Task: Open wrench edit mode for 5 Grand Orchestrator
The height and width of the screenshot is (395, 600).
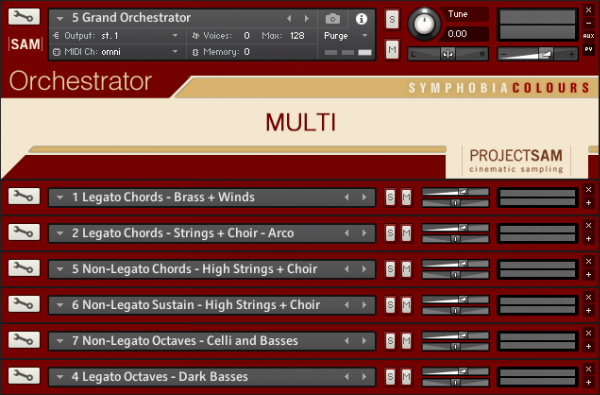Action: tap(24, 17)
